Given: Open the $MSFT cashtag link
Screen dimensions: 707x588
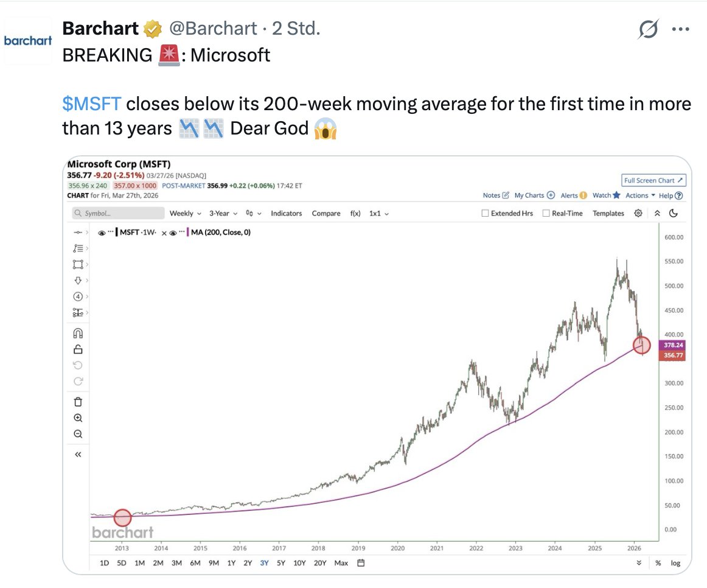Looking at the screenshot, I should pos(92,104).
